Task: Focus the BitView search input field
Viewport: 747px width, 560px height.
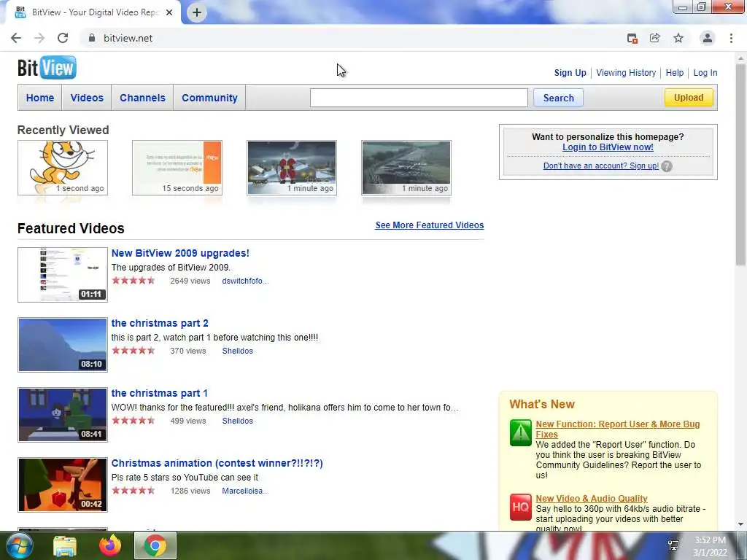Action: pos(419,98)
